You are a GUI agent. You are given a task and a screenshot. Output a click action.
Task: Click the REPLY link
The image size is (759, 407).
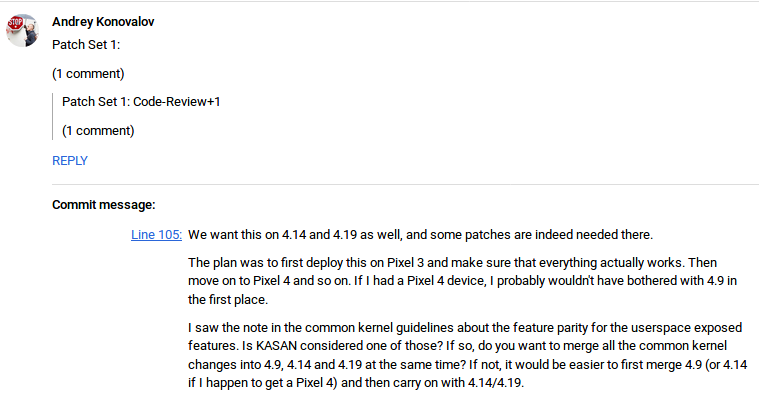(x=70, y=160)
